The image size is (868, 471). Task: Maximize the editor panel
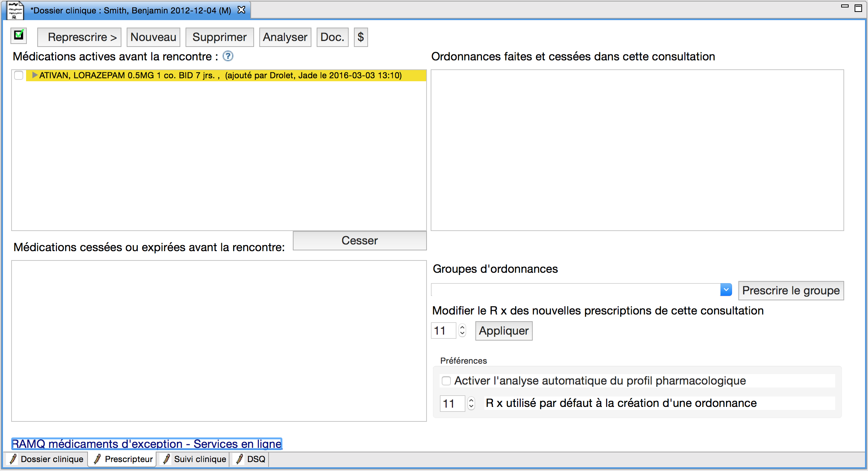click(858, 8)
